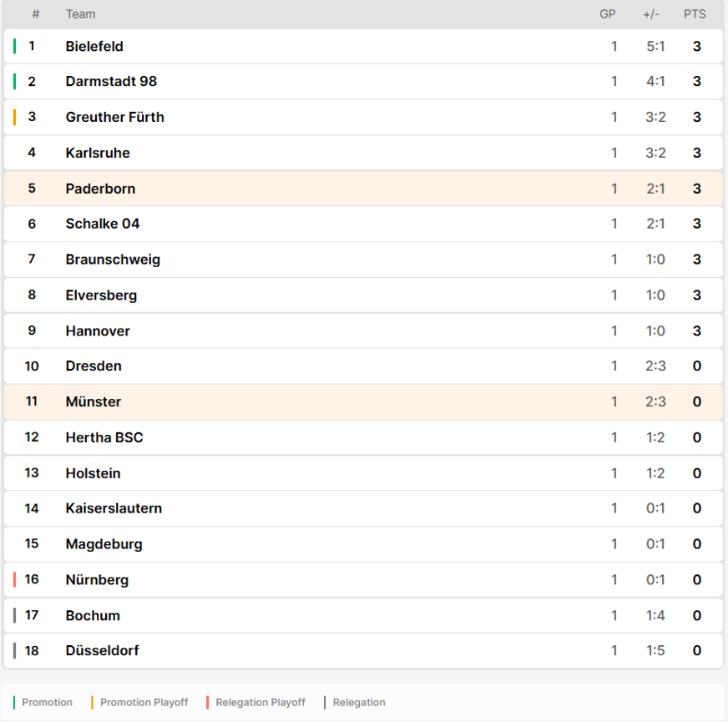Click the green Promotion legend marker
728x722 pixels.
pos(14,703)
